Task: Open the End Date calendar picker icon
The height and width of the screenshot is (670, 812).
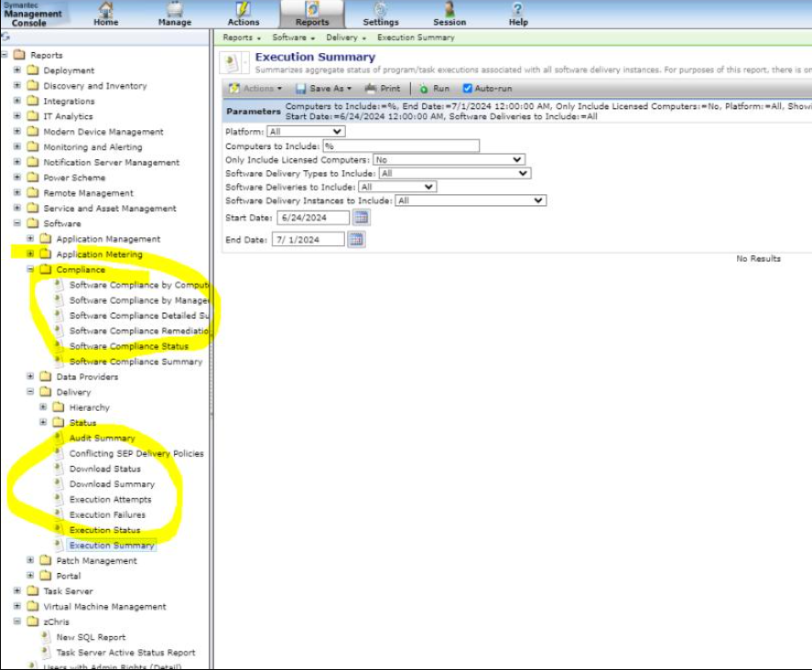Action: [x=356, y=239]
